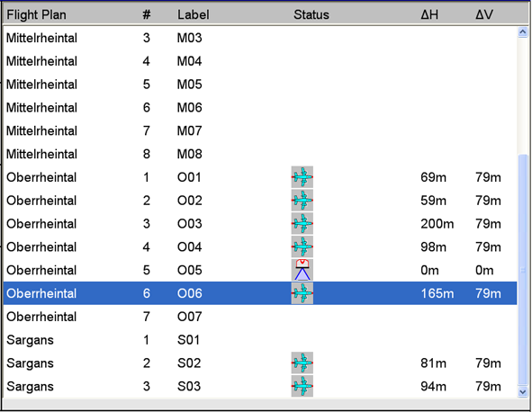Viewport: 532px width, 412px height.
Task: Click the airplane status icon for O03
Action: (x=302, y=223)
